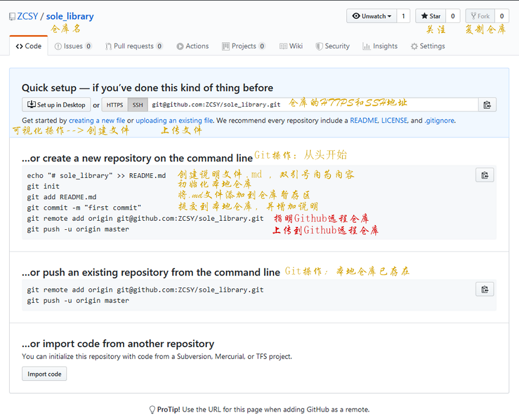The height and width of the screenshot is (420, 519).
Task: Open the Settings tab
Action: coord(428,46)
